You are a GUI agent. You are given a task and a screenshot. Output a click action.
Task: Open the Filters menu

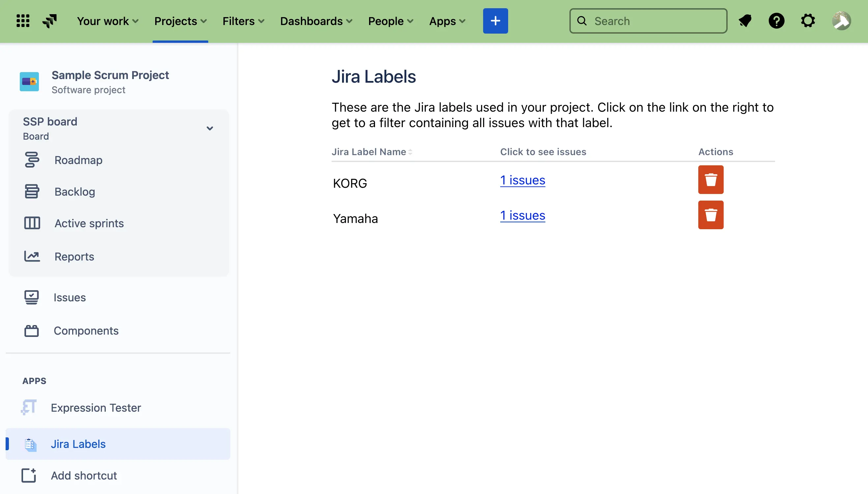point(243,21)
